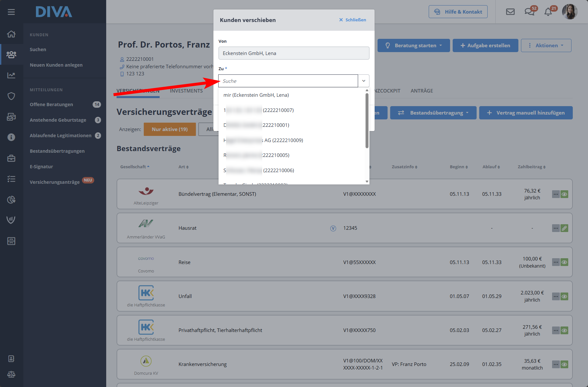Open the hamburger menu icon
Image resolution: width=588 pixels, height=387 pixels.
[x=11, y=12]
